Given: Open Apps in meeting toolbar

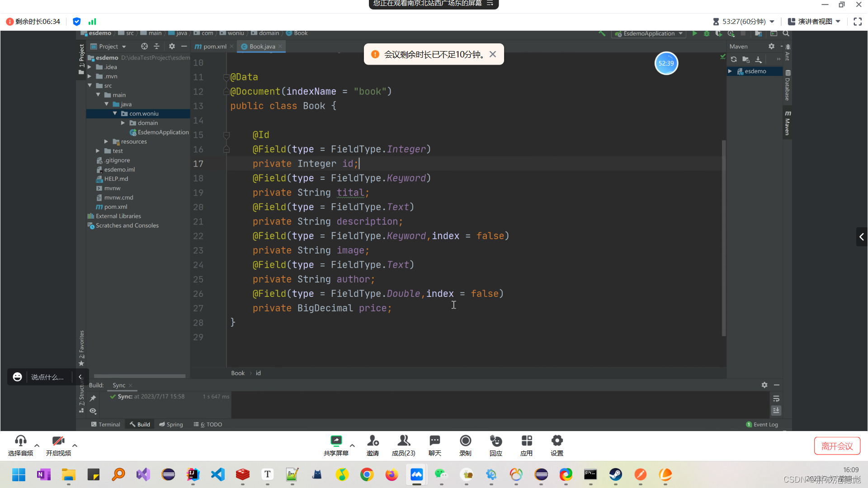Looking at the screenshot, I should [527, 446].
